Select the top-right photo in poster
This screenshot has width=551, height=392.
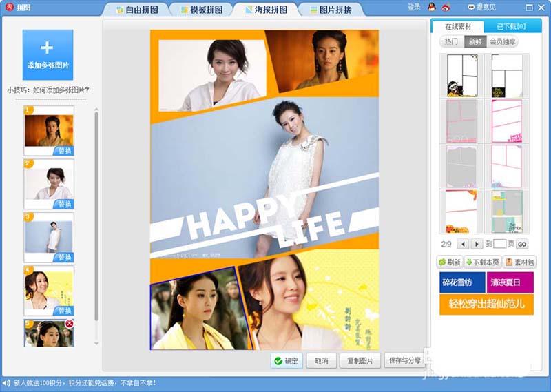(323, 60)
